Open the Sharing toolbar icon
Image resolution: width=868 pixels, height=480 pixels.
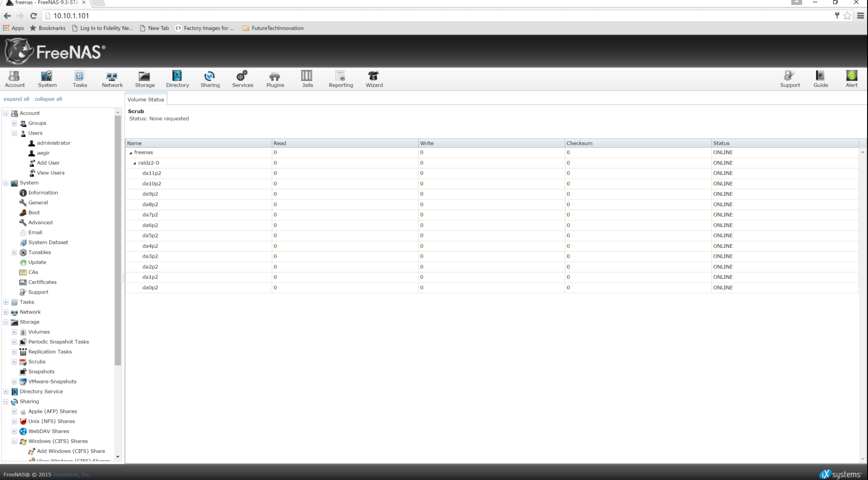tap(210, 79)
